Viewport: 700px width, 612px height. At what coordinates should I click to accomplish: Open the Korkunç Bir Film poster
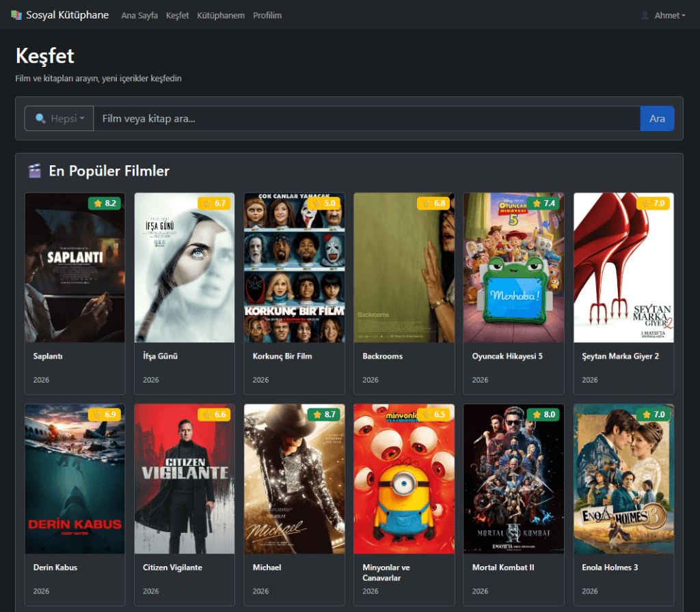pyautogui.click(x=294, y=268)
